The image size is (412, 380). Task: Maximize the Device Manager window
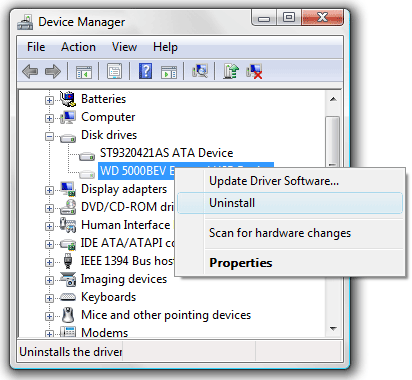pyautogui.click(x=289, y=18)
